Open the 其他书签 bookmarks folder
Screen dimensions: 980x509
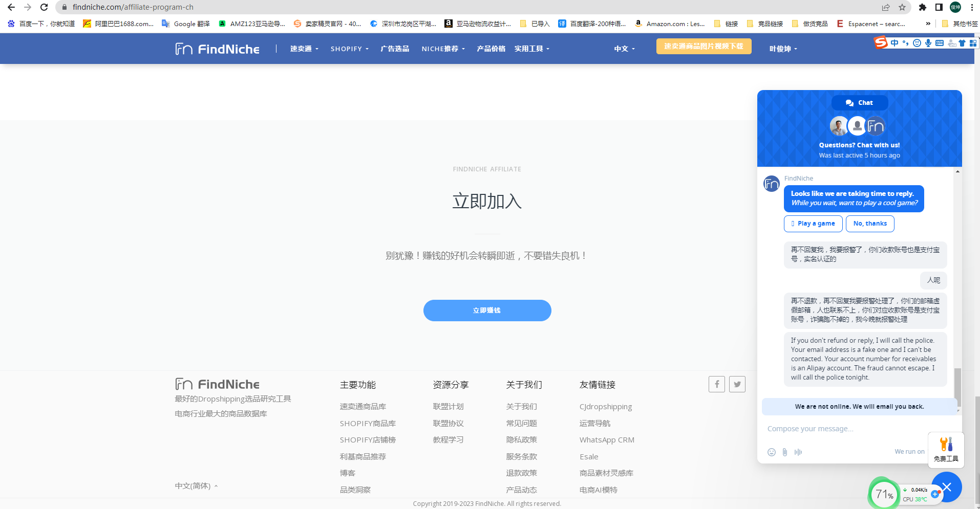click(960, 24)
